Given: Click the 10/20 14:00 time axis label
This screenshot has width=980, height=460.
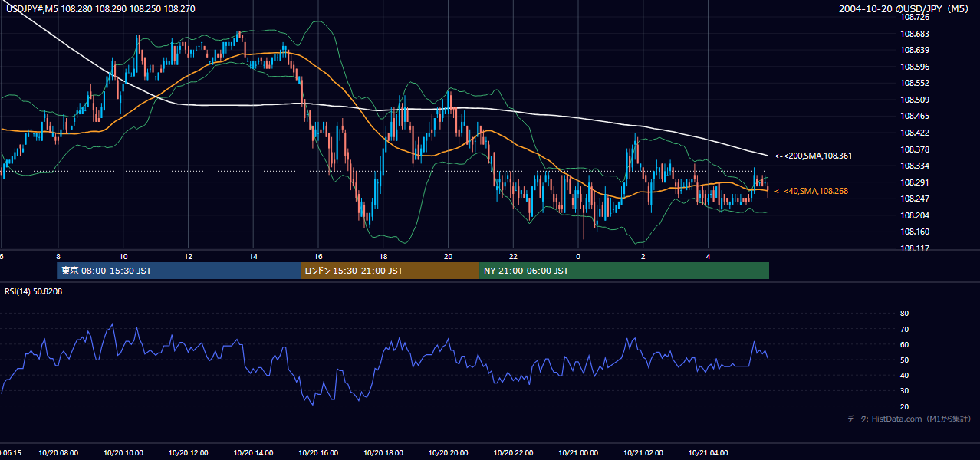Looking at the screenshot, I should tap(253, 453).
